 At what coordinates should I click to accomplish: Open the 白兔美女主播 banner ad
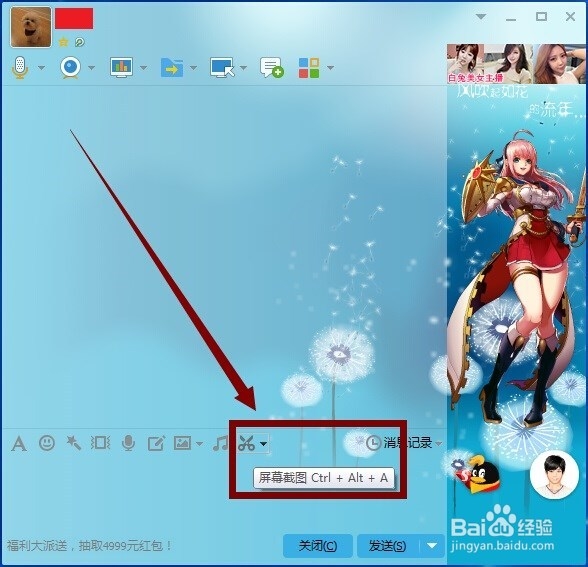click(x=516, y=64)
